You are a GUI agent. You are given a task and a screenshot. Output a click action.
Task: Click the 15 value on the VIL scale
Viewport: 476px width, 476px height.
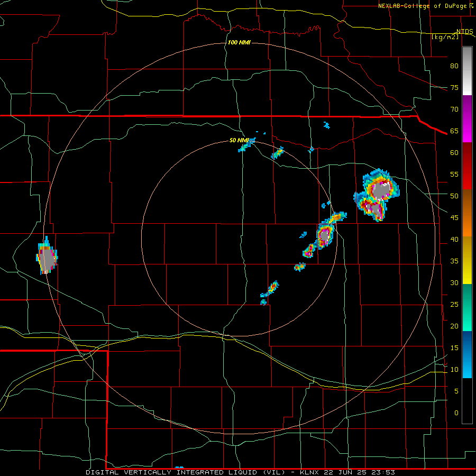tap(454, 348)
